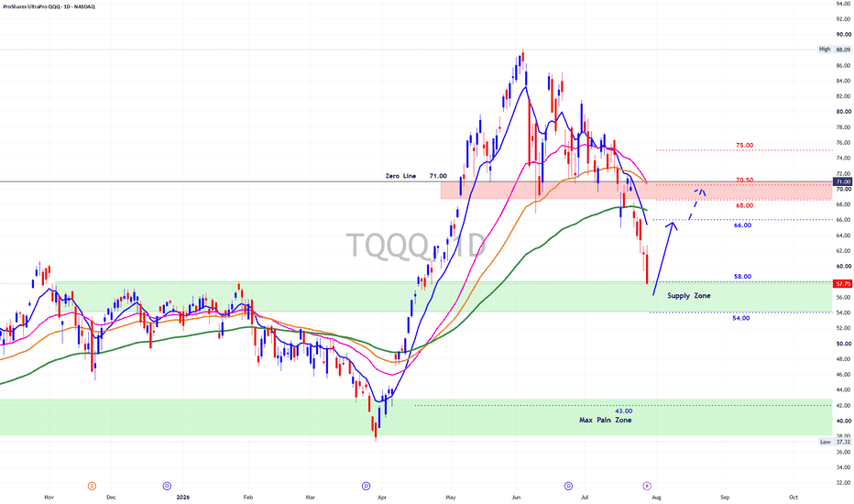Select the Supply Zone text annotation

tap(689, 295)
